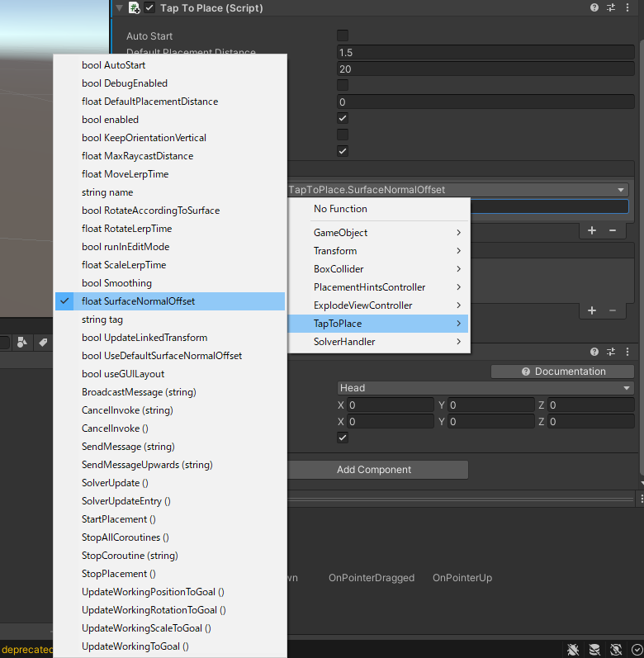Select bool RotateAccordingToSurface property
The width and height of the screenshot is (644, 658).
pos(170,211)
